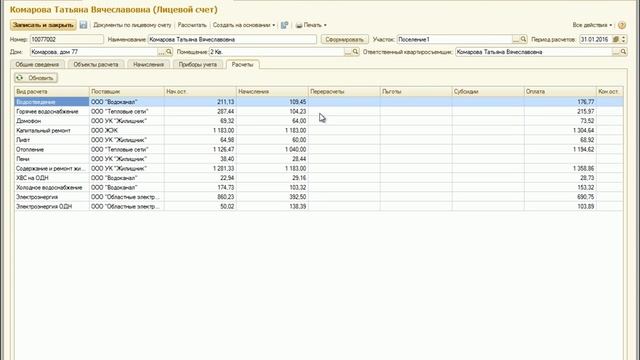Click Период расчетов spinner arrows
The height and width of the screenshot is (360, 640).
(623, 39)
